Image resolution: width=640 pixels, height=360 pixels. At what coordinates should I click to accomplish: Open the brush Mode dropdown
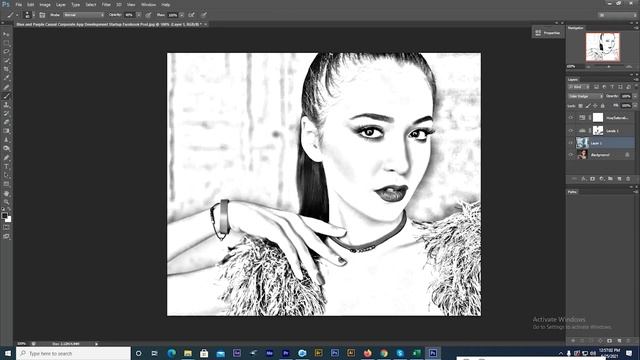[84, 15]
